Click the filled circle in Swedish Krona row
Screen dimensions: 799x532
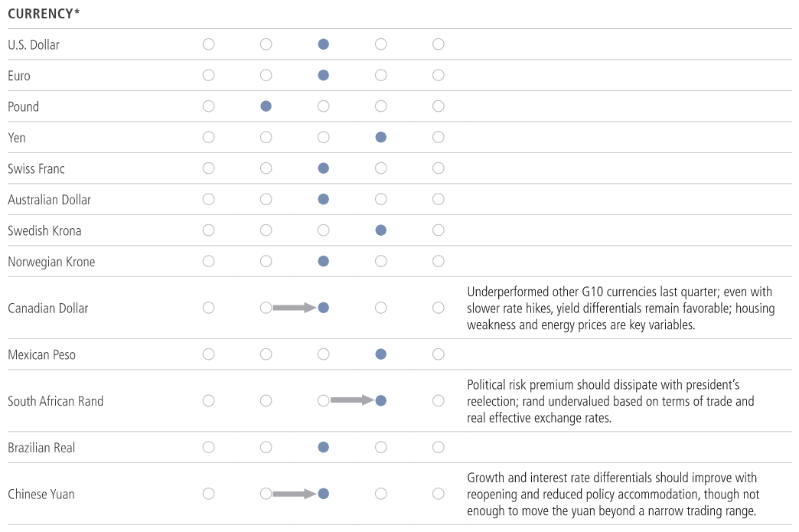tap(380, 230)
